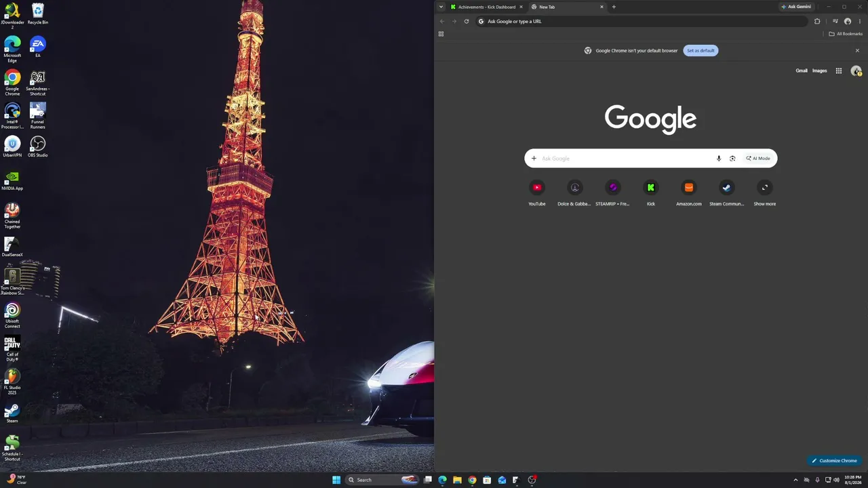The image size is (868, 488).
Task: Open the bookmarks bar apps grid
Action: point(441,34)
